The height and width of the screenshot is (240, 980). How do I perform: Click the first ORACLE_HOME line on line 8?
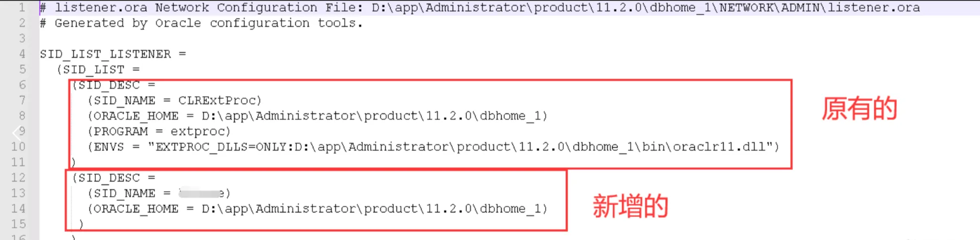click(318, 116)
